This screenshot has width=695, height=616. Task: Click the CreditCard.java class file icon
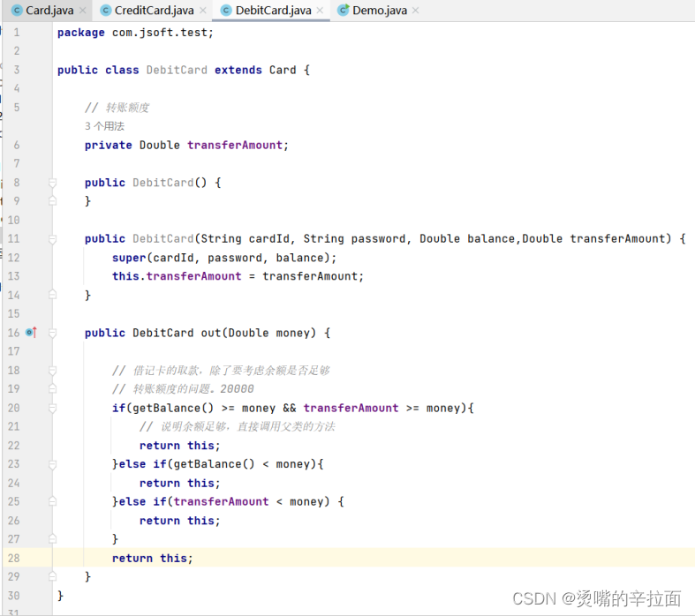(x=105, y=11)
